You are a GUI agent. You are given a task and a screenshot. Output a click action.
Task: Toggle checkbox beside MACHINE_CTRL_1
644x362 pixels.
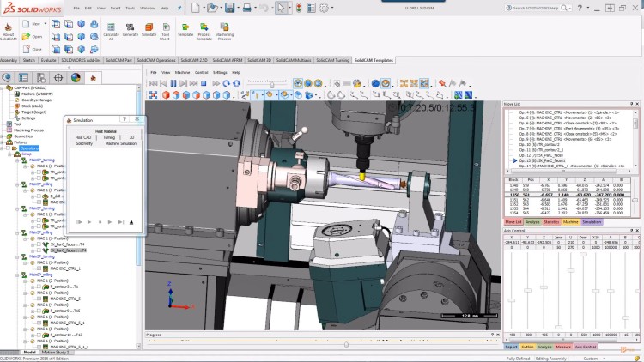pos(39,268)
